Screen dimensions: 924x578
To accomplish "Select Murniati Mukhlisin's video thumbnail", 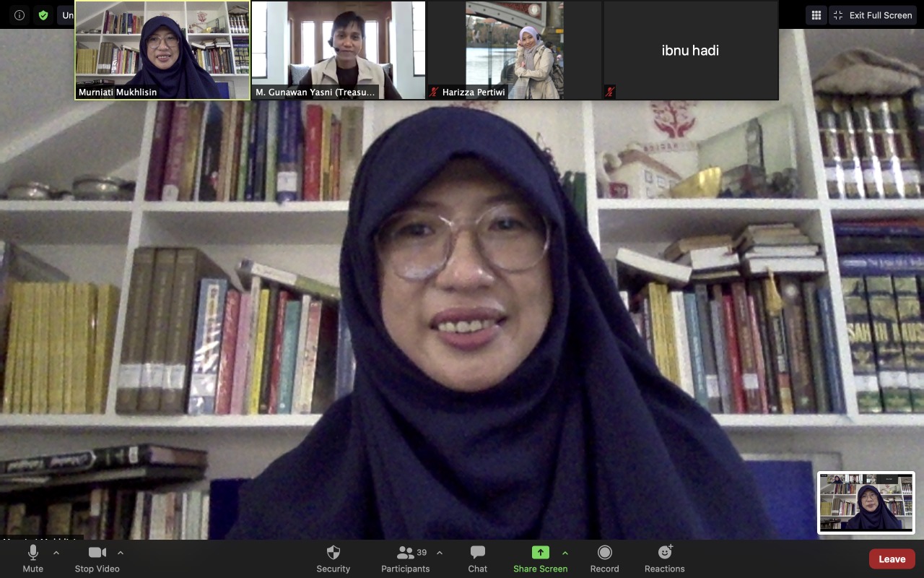I will pos(162,50).
